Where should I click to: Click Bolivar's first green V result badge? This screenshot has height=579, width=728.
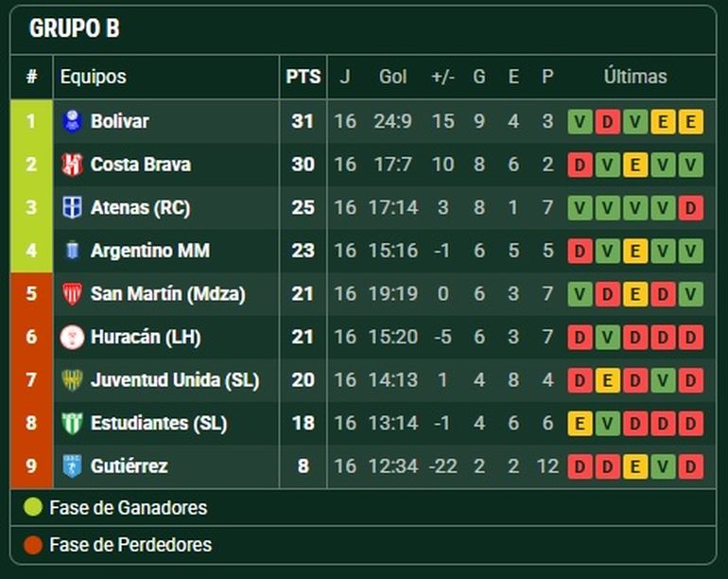[x=580, y=122]
